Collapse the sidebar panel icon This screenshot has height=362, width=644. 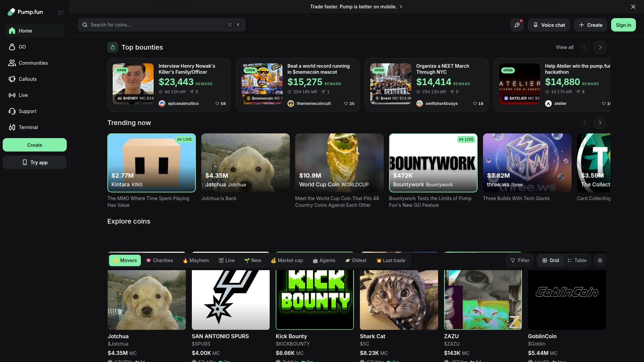61,13
